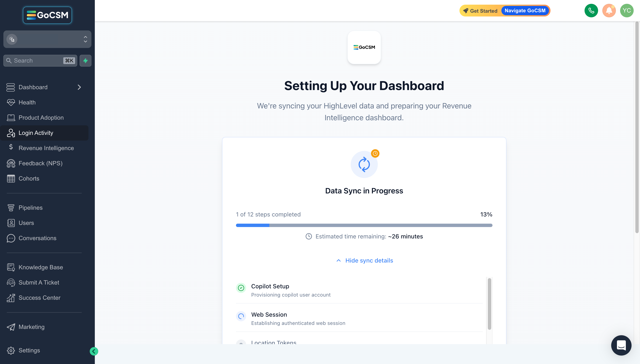Viewport: 640px width, 364px height.
Task: Click the Web Session step title
Action: click(269, 315)
